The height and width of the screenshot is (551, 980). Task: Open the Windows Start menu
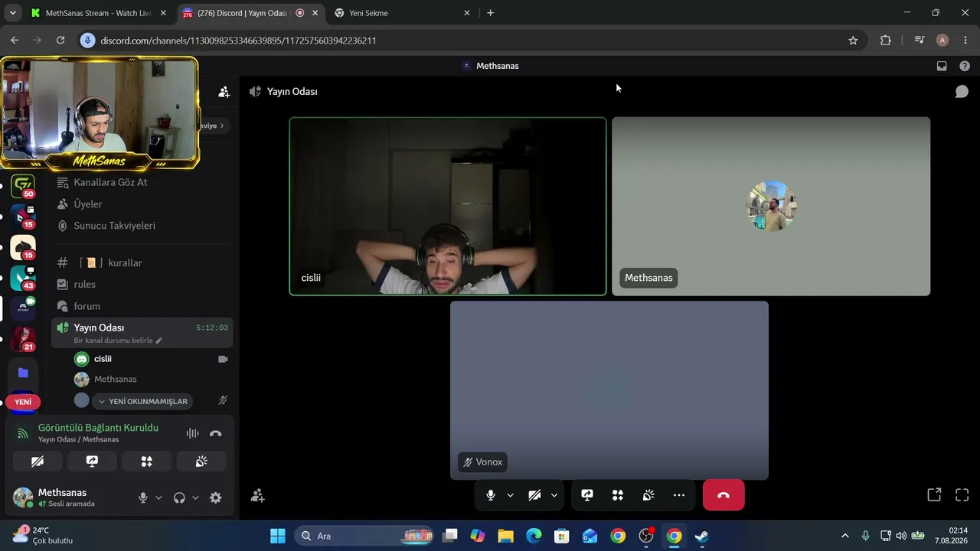pyautogui.click(x=277, y=536)
